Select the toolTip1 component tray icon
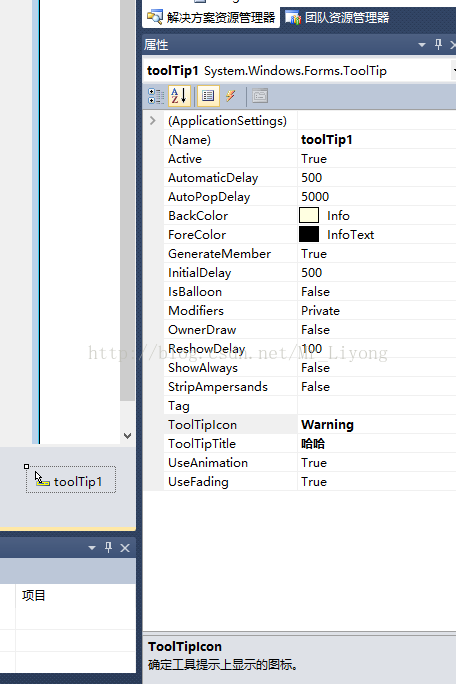The height and width of the screenshot is (684, 456). [x=71, y=480]
